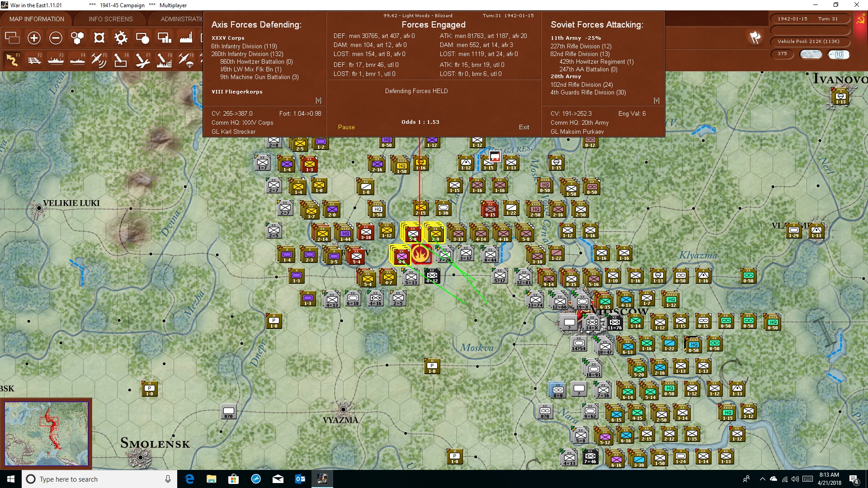The width and height of the screenshot is (868, 488).
Task: Click the 4th Guards Rifle Division entry
Action: [x=588, y=92]
